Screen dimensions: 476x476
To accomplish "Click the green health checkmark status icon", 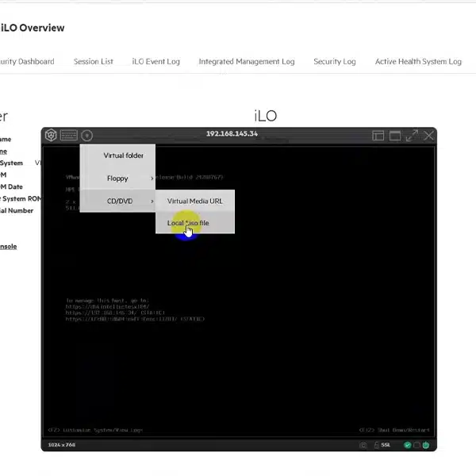I will click(408, 445).
